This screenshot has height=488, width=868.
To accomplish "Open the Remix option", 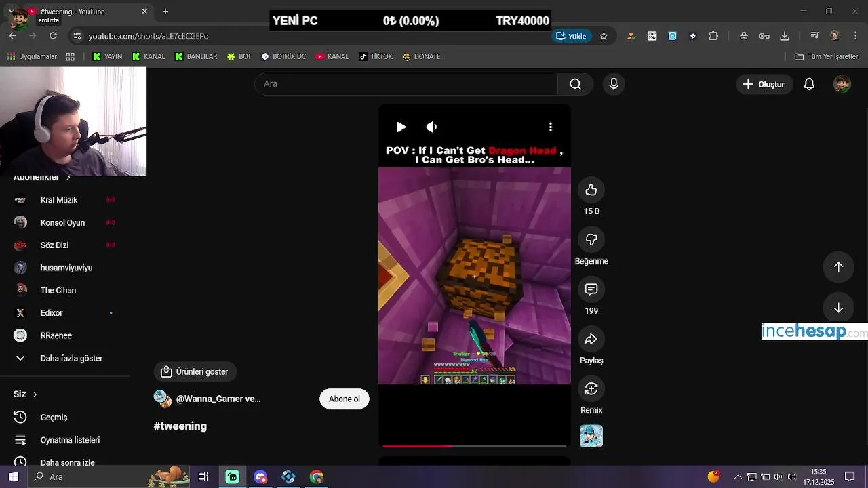I will pos(591,389).
